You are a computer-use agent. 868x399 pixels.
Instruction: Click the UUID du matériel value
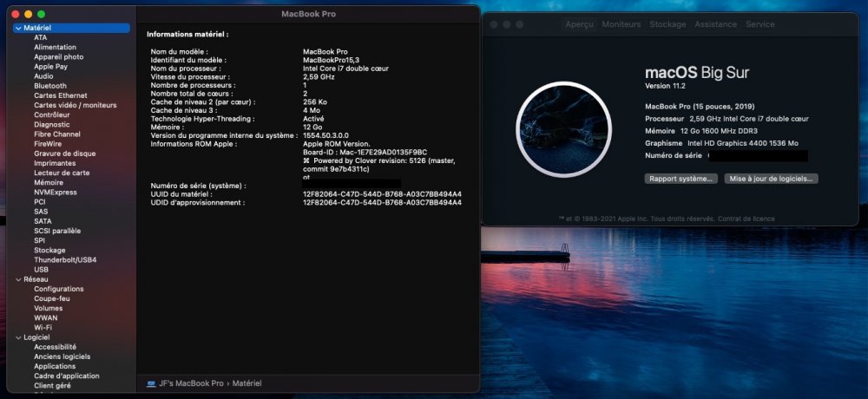point(382,194)
